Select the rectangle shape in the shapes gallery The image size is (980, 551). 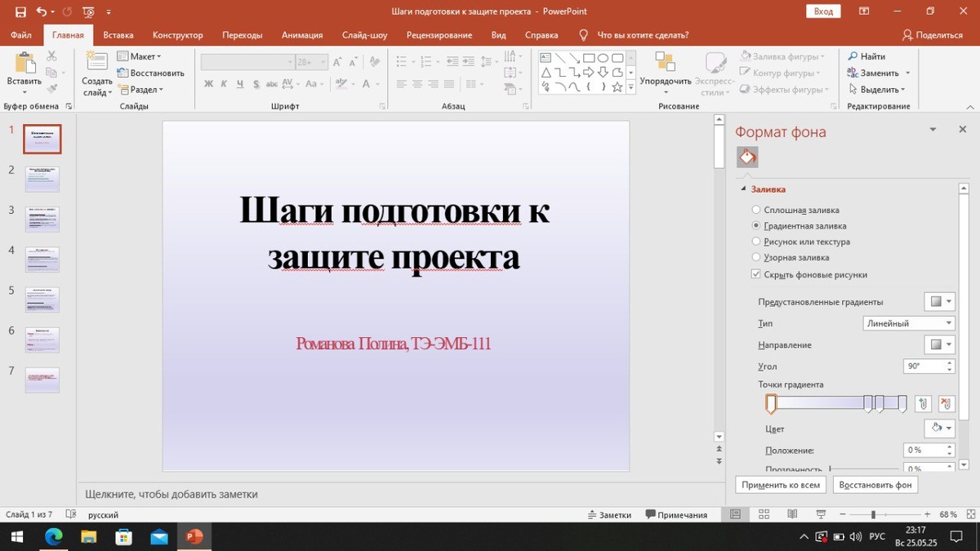pos(588,58)
